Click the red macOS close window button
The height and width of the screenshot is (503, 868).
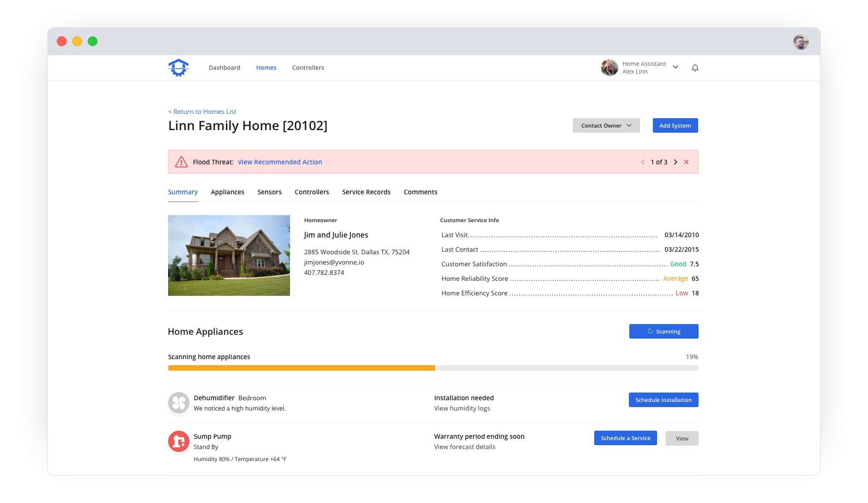point(62,41)
